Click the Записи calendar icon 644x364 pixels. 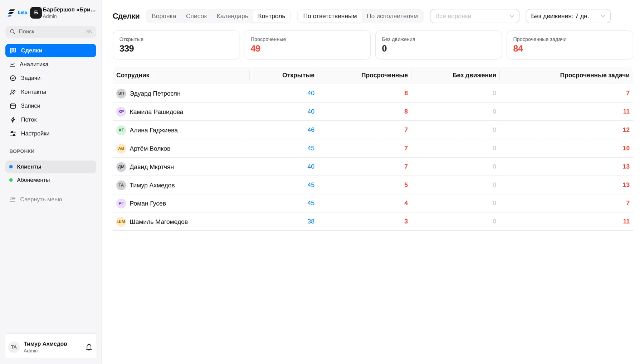tap(13, 106)
